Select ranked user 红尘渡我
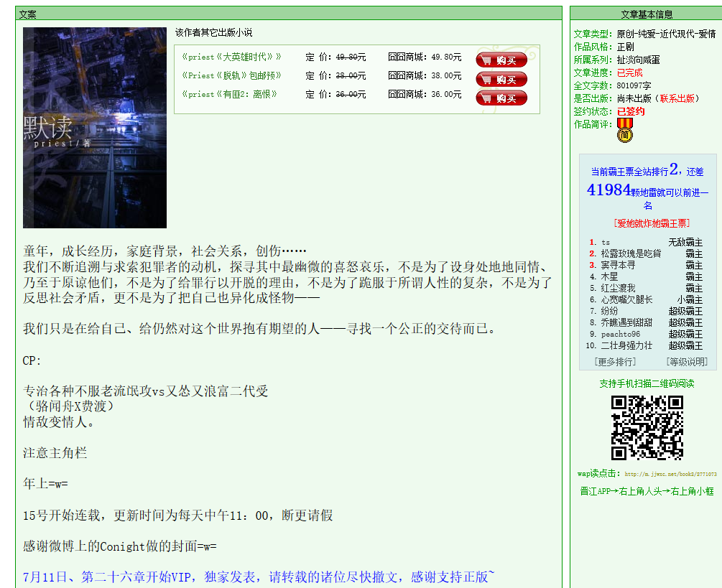 click(x=618, y=288)
